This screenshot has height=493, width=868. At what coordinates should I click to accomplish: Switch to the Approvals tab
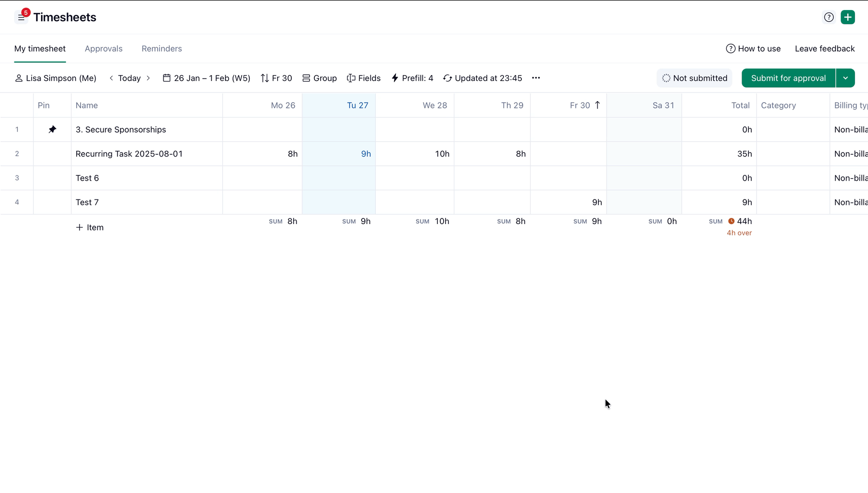tap(104, 49)
